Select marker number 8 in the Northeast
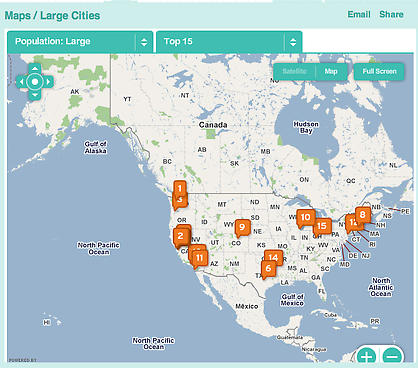The height and width of the screenshot is (368, 418). [x=363, y=215]
